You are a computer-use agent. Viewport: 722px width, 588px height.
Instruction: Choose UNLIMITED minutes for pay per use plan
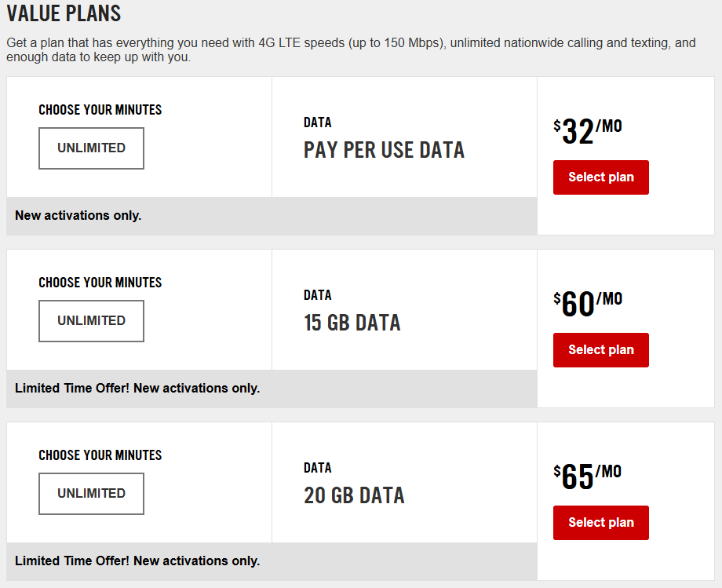[91, 148]
